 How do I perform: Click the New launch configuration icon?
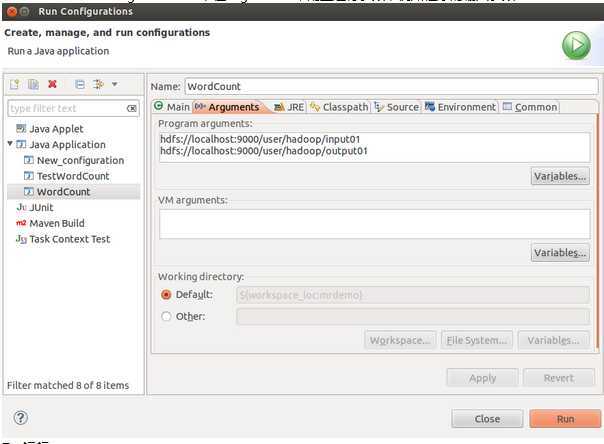[15, 84]
